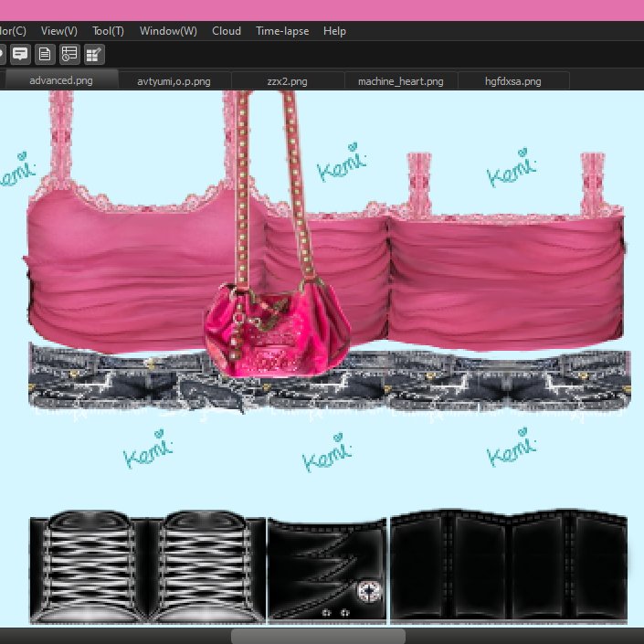Click the pink handbag on the canvas

point(278,329)
